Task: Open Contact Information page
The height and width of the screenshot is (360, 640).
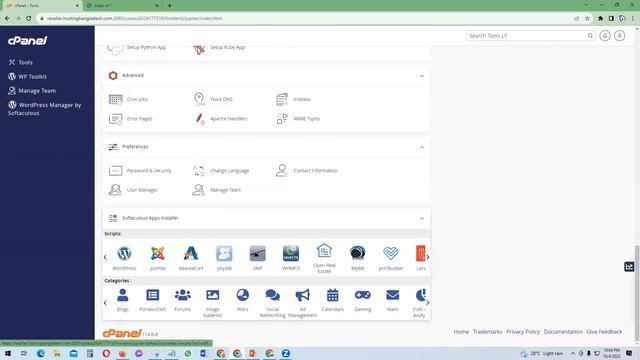Action: click(x=307, y=171)
